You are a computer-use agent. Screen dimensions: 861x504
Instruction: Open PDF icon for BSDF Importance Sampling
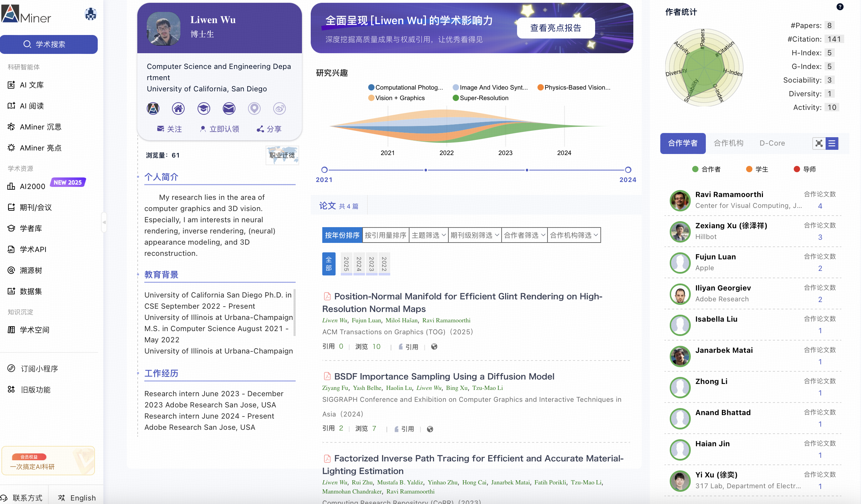(327, 376)
